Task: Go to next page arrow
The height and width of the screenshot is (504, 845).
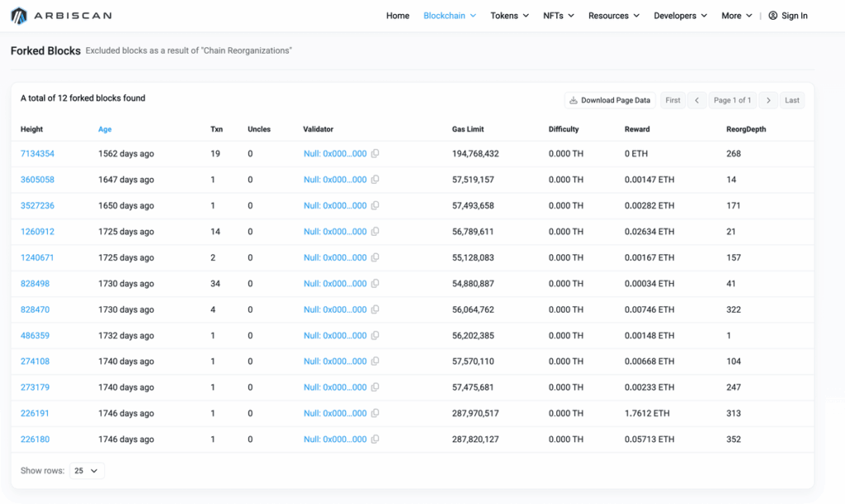Action: (x=768, y=100)
